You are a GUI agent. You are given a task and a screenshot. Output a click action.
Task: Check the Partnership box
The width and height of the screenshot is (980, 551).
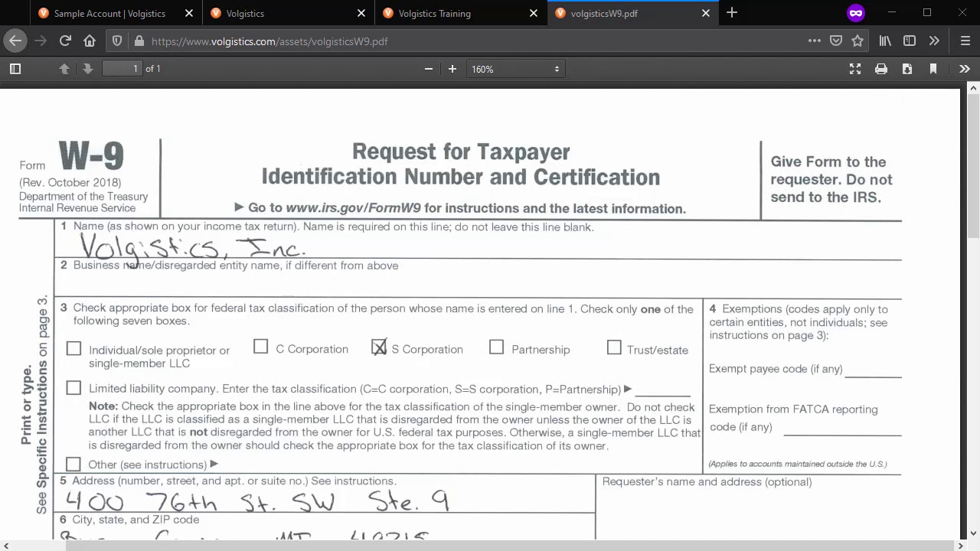pos(496,348)
